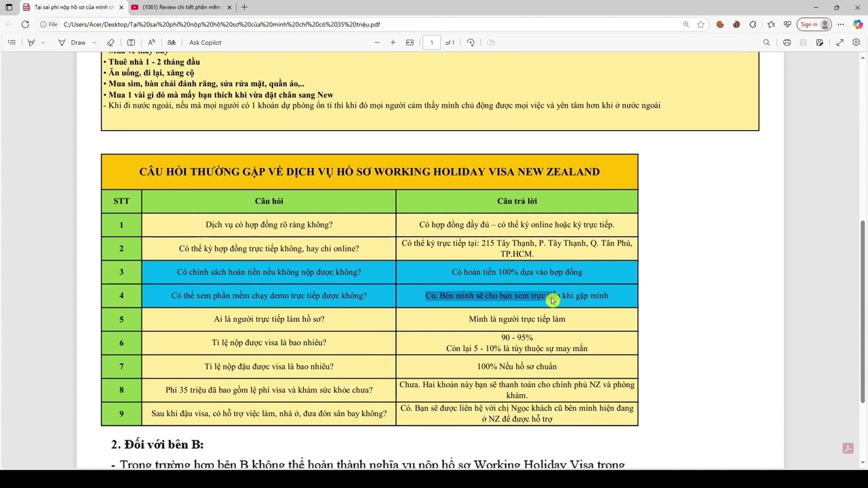Click the vertical scrollbar thumb
The width and height of the screenshot is (868, 488).
click(x=864, y=312)
